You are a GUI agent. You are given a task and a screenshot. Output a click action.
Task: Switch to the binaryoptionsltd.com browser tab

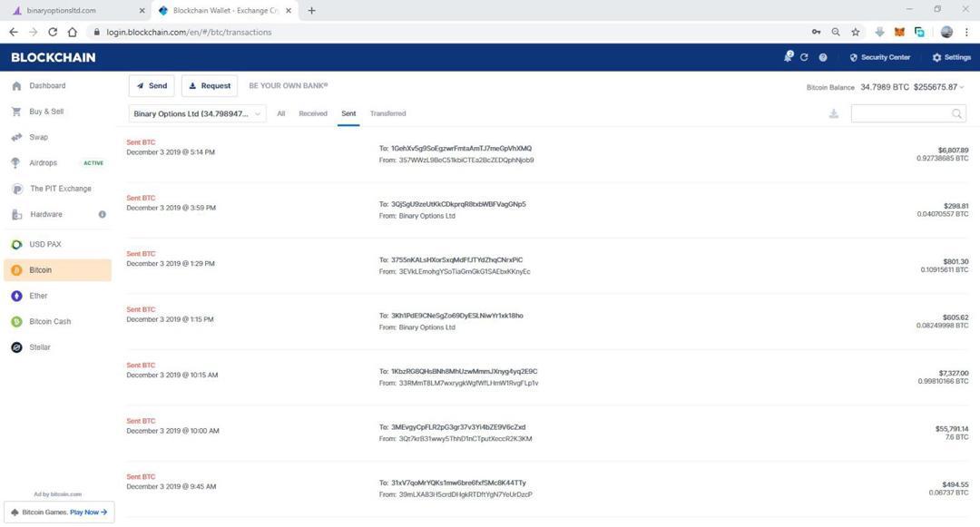pos(75,11)
